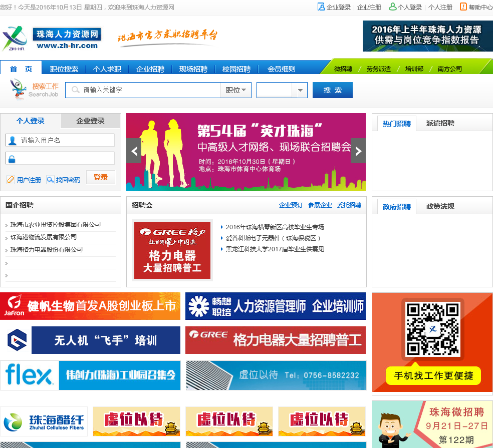
Task: Click the pencil icon beside 用户注册
Action: pos(11,180)
